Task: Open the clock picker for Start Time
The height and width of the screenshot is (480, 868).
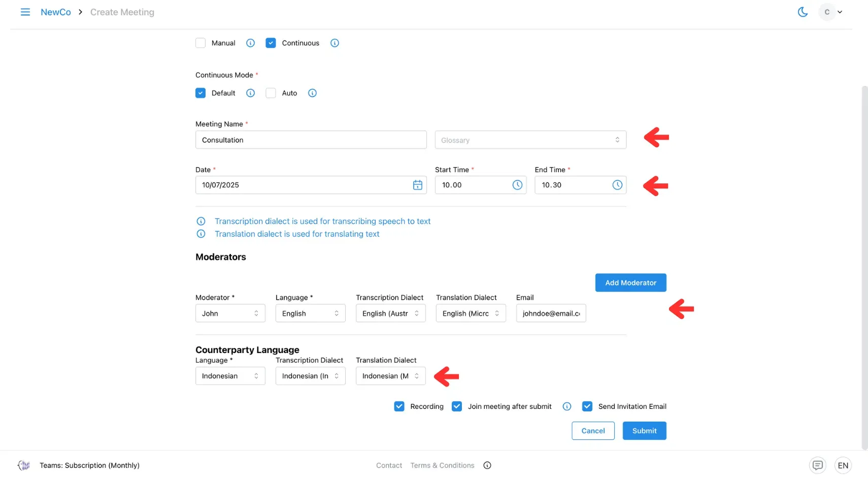Action: 517,185
